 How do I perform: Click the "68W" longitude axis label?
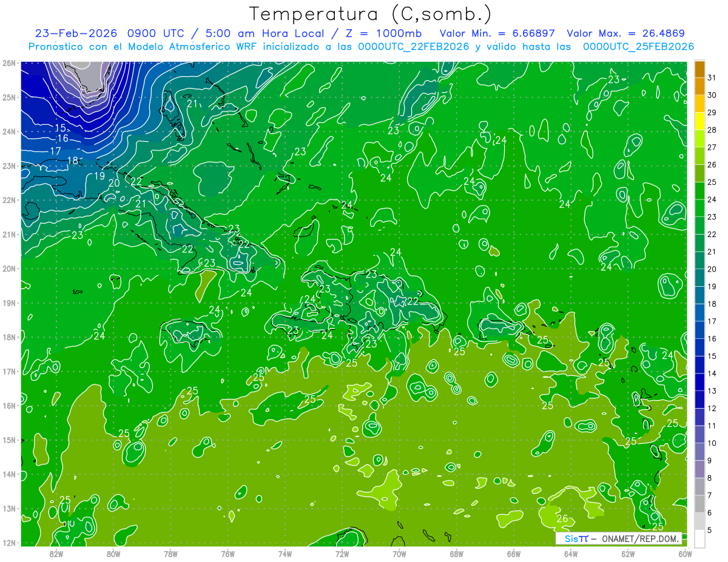click(456, 553)
